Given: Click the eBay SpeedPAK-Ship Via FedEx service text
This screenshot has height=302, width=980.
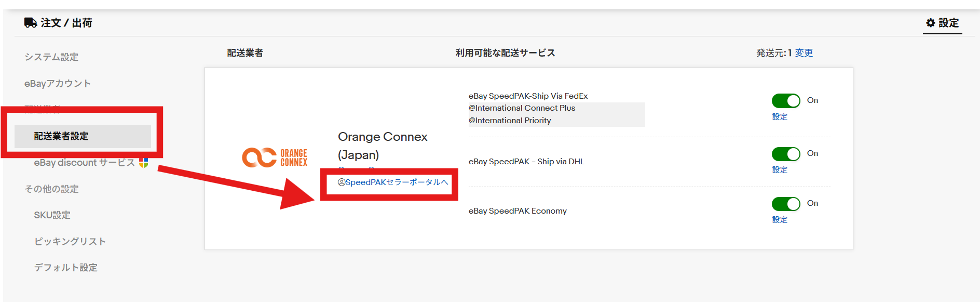Looking at the screenshot, I should [x=528, y=96].
